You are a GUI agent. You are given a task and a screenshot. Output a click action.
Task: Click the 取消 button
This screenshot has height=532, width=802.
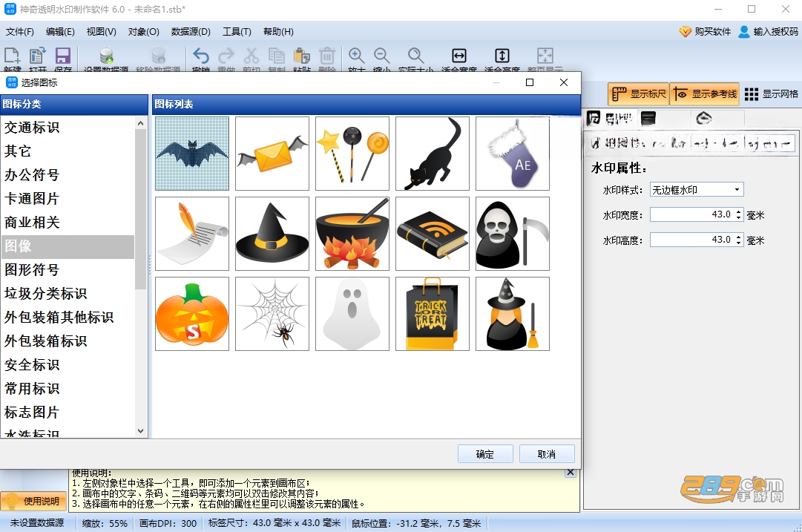pos(547,454)
